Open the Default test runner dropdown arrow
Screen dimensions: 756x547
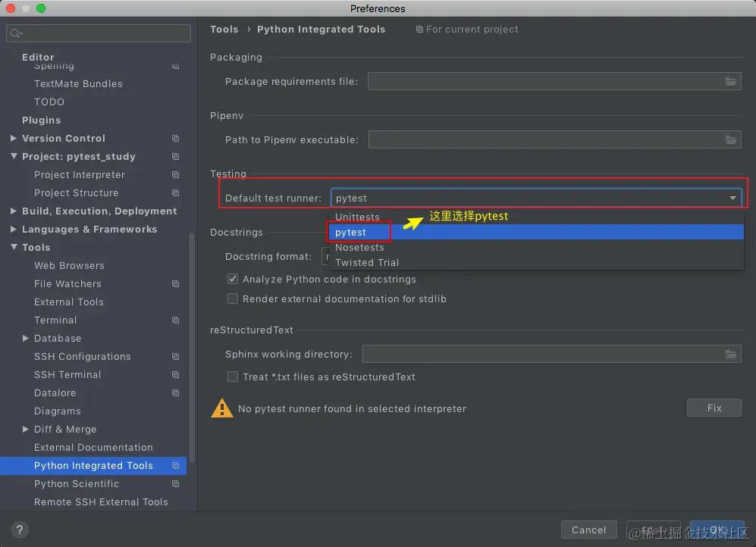[732, 198]
